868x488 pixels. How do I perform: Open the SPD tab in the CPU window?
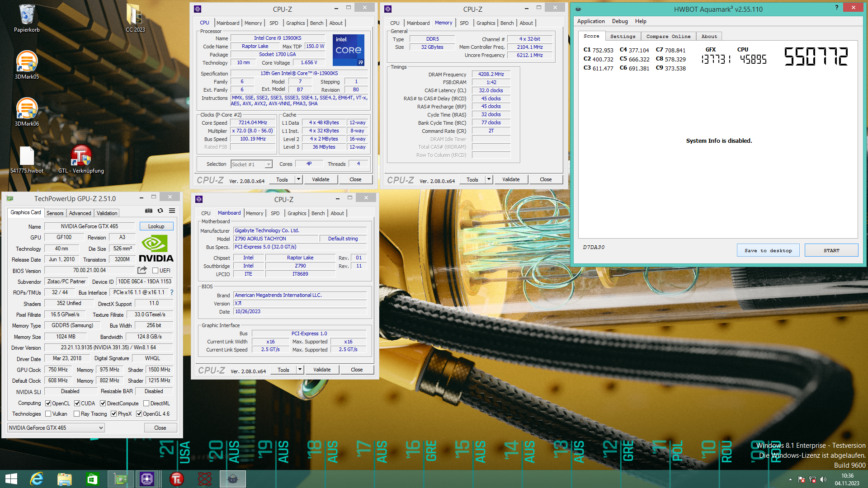pos(274,23)
